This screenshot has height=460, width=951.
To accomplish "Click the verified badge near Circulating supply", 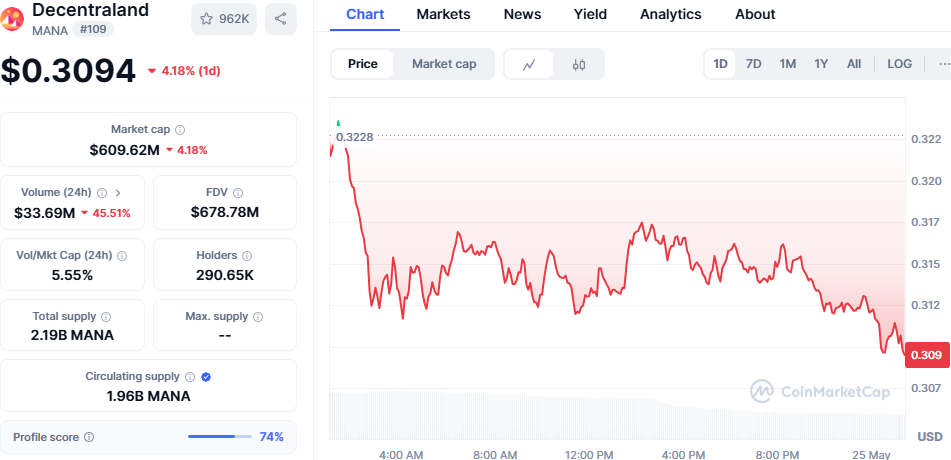I will (206, 377).
